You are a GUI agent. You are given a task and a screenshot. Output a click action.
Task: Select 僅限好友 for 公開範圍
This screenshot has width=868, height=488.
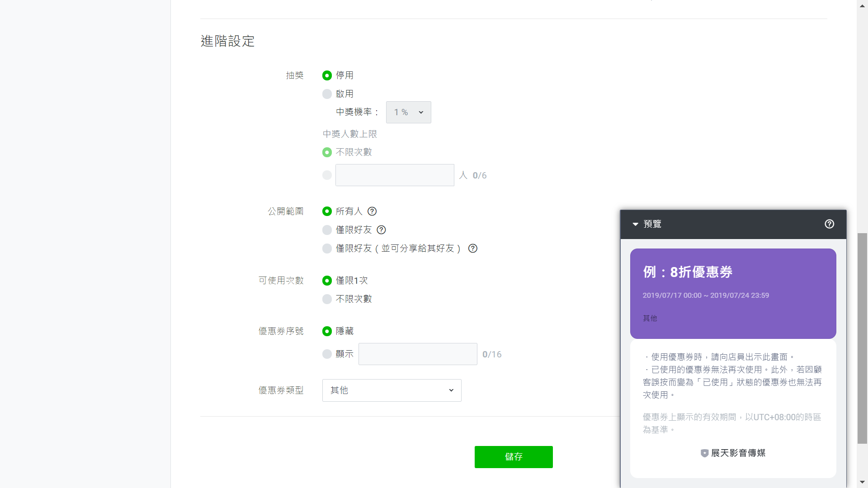click(x=327, y=230)
